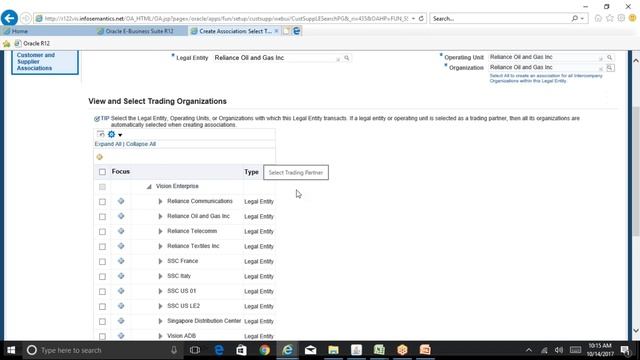The image size is (640, 360).
Task: Check the Reliance Textiles Inc checkbox
Action: 102,247
